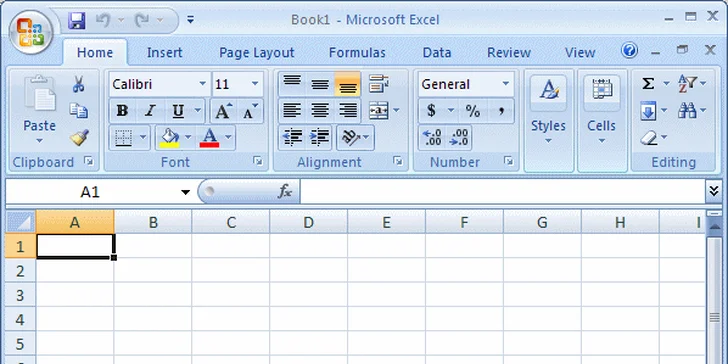The image size is (728, 364).
Task: Click the Fill down arrow icon
Action: click(x=648, y=111)
